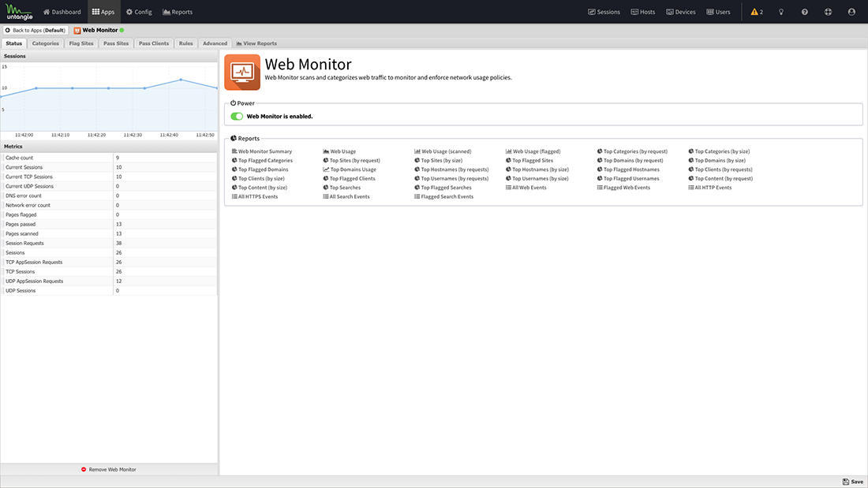Open the All Search Events report
The width and height of the screenshot is (868, 488).
[x=346, y=197]
